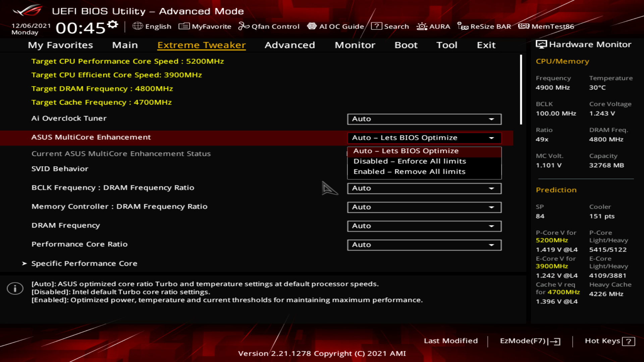The width and height of the screenshot is (644, 362).
Task: Choose Auto – Lets BIOS Optimize option
Action: [x=406, y=151]
